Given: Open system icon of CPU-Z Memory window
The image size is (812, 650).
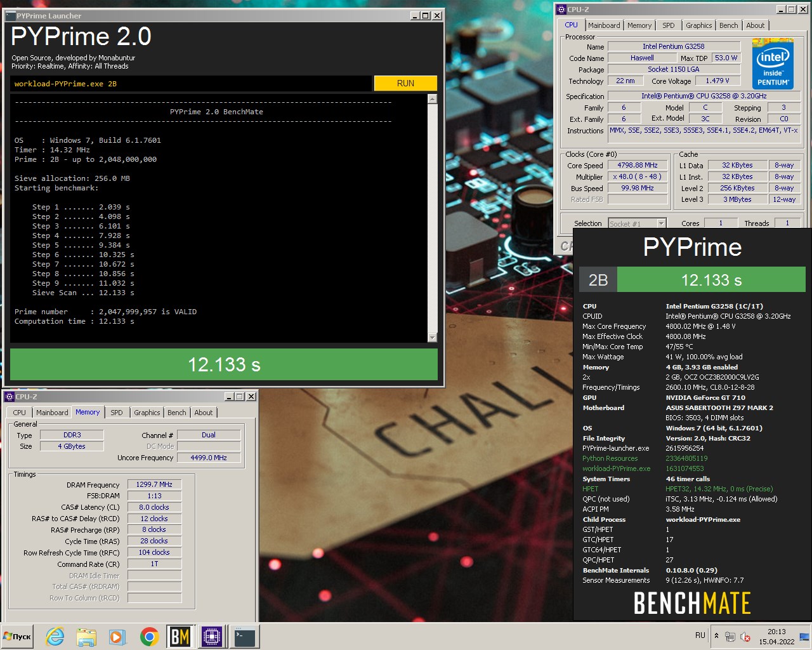Looking at the screenshot, I should 10,396.
